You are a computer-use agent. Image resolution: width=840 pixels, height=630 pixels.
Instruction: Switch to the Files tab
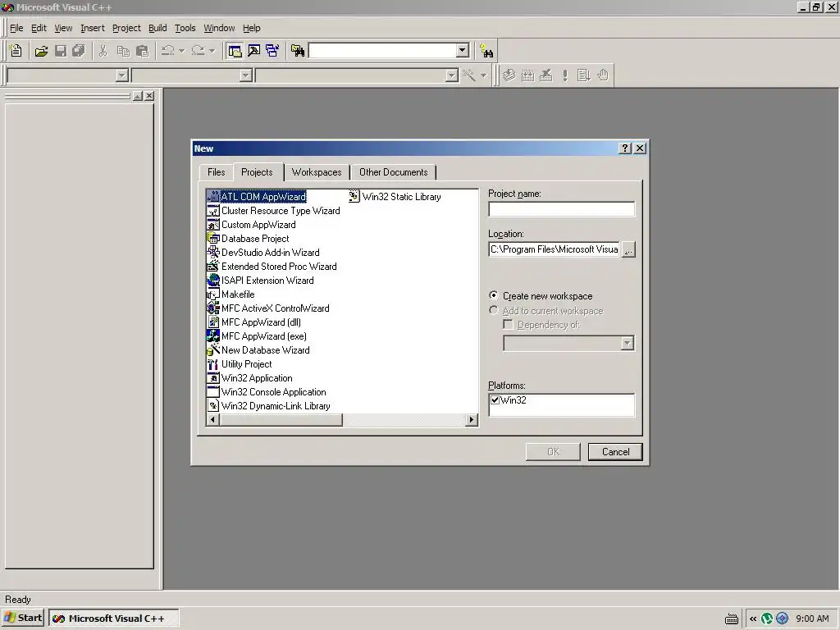[217, 172]
